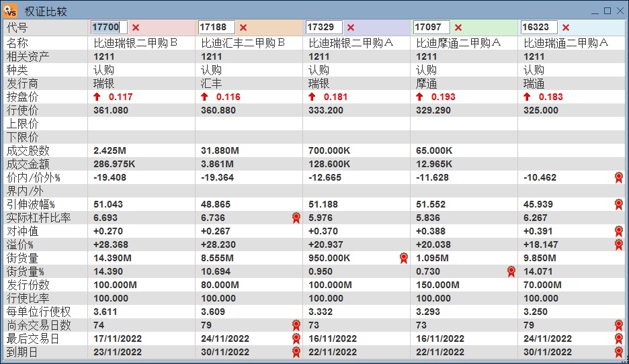Remove warrant 17097 with its red X
This screenshot has width=629, height=364.
[x=458, y=28]
